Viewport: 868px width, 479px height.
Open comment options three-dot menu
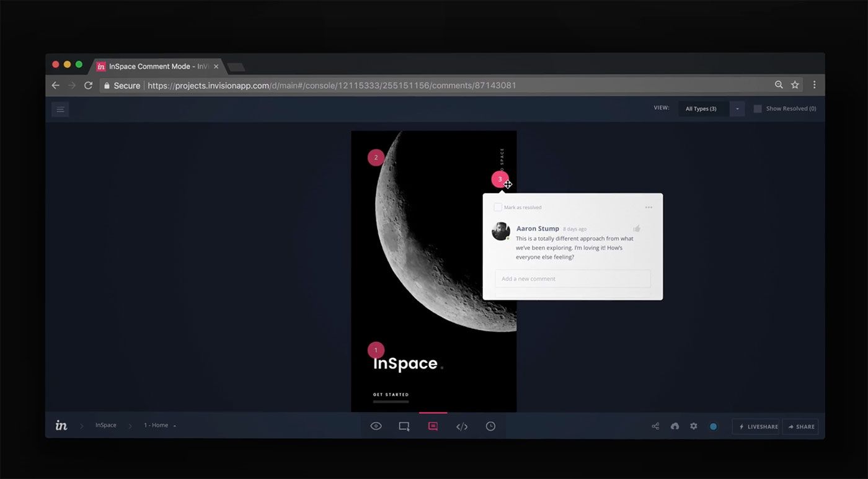click(x=649, y=207)
